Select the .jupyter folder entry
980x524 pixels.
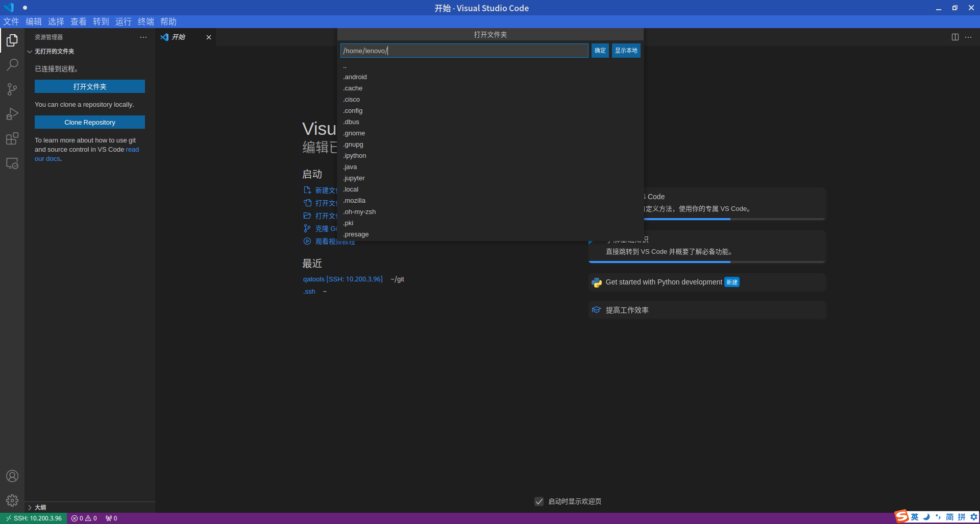tap(490, 178)
